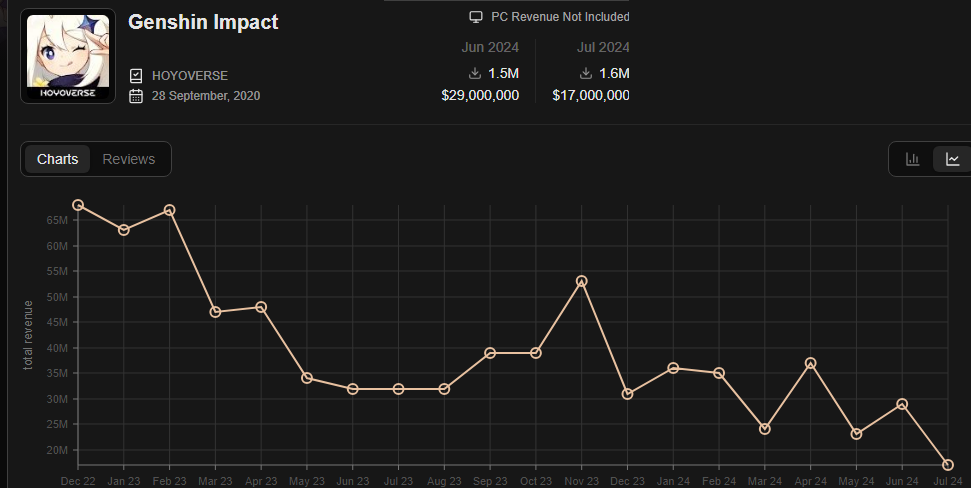The width and height of the screenshot is (971, 488).
Task: Select the Apr 24 data point
Action: click(811, 363)
